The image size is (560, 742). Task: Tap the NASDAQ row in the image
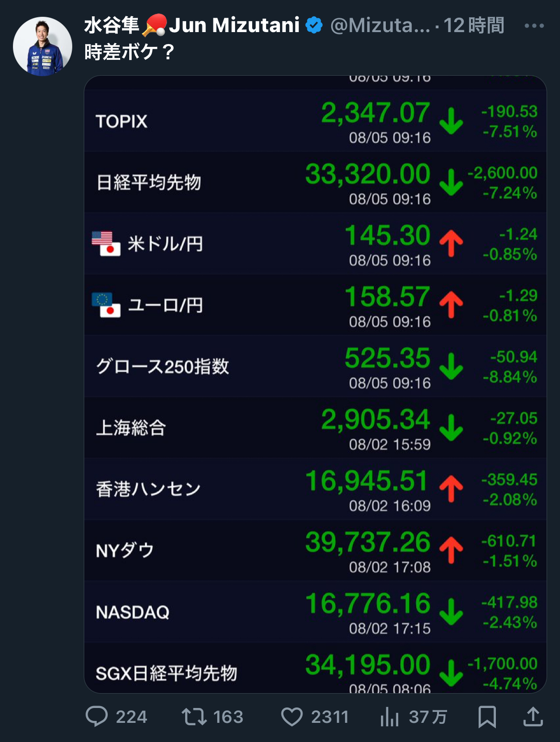[315, 612]
